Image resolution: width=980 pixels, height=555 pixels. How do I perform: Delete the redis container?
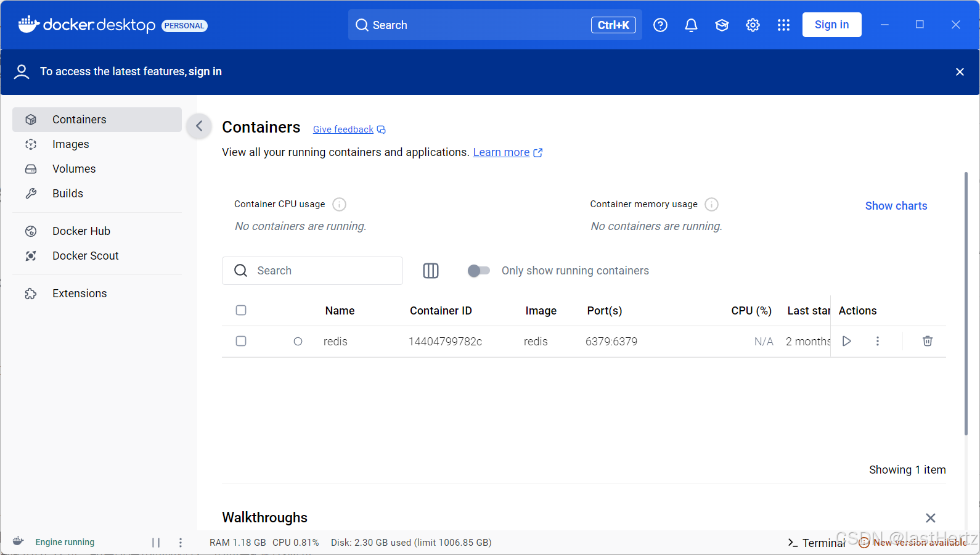click(x=928, y=341)
